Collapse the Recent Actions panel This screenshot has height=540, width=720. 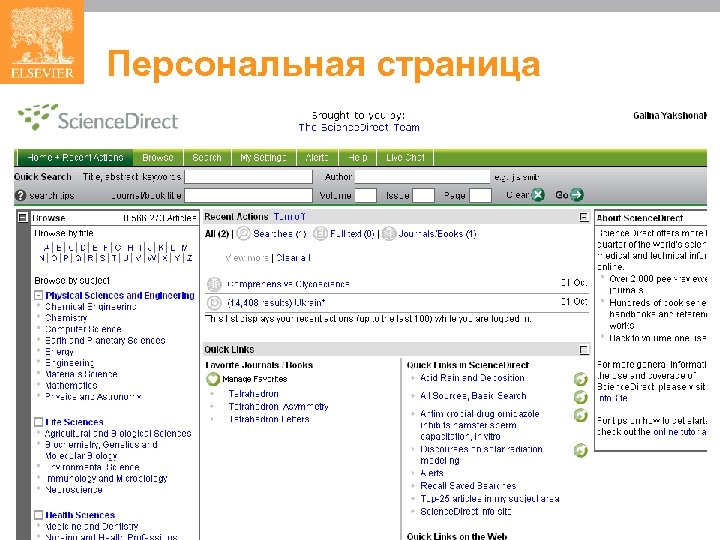584,217
